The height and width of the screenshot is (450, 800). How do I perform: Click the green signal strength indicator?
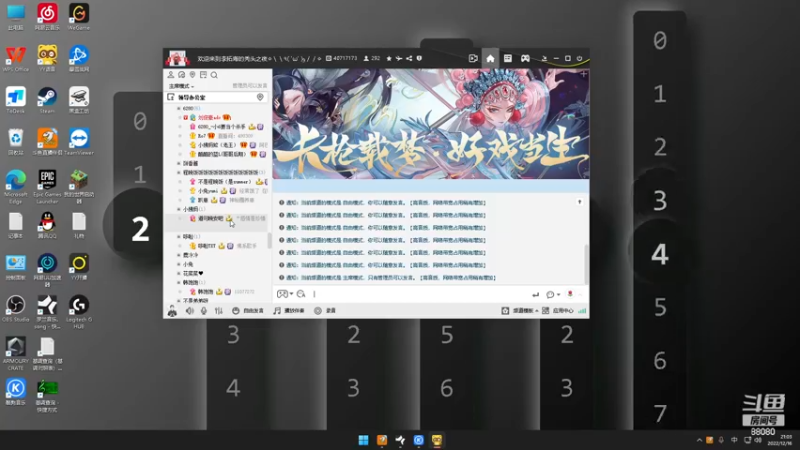point(582,310)
